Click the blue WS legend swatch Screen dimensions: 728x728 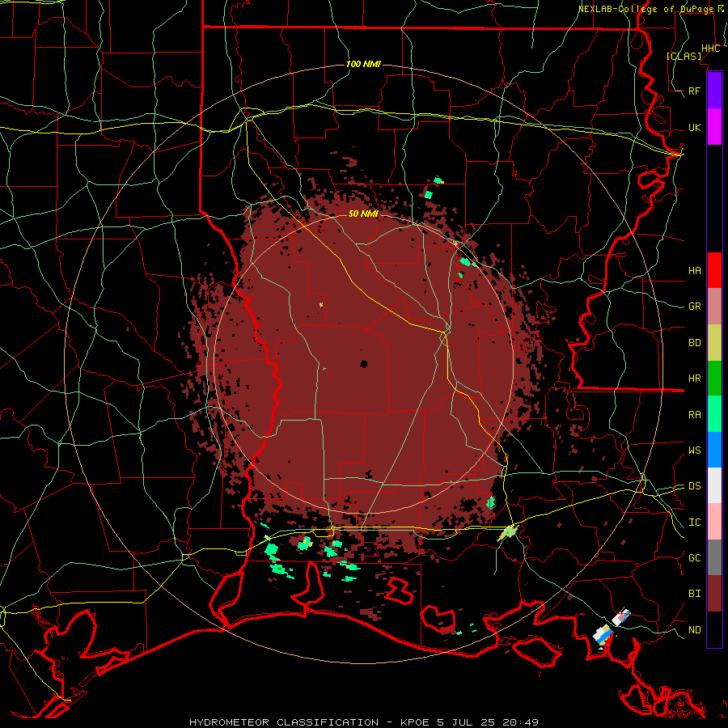714,450
